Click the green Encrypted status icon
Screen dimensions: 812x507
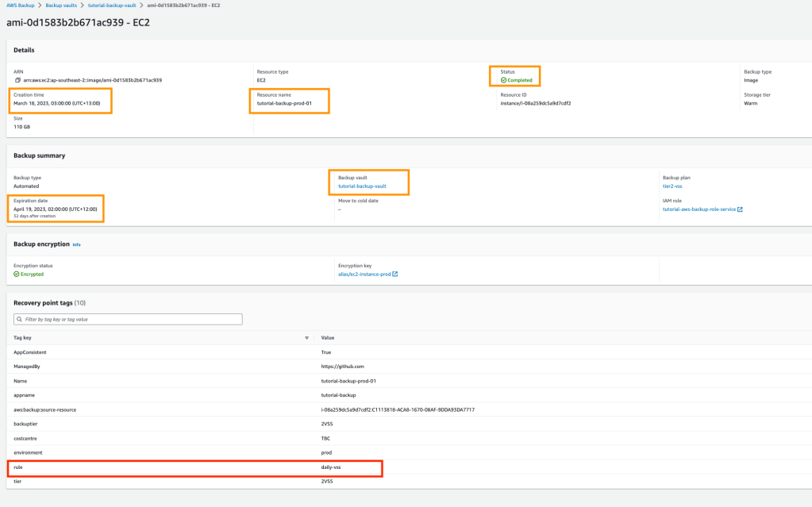pos(17,274)
